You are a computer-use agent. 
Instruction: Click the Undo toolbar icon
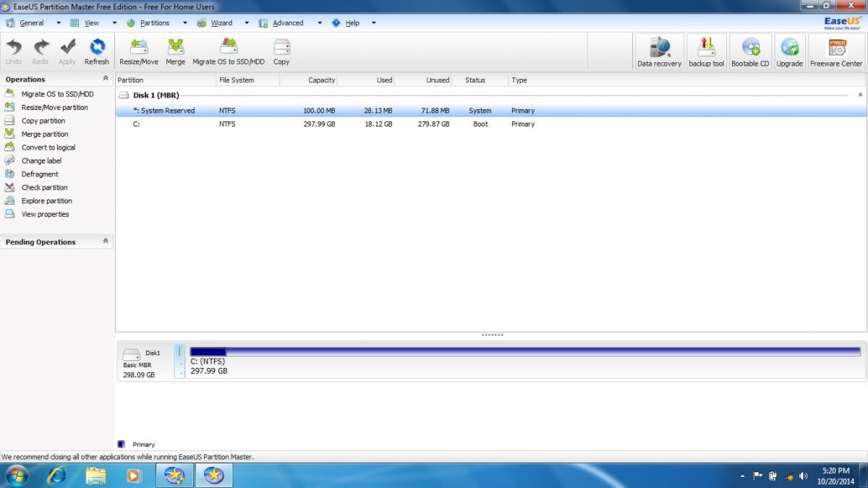pyautogui.click(x=14, y=52)
